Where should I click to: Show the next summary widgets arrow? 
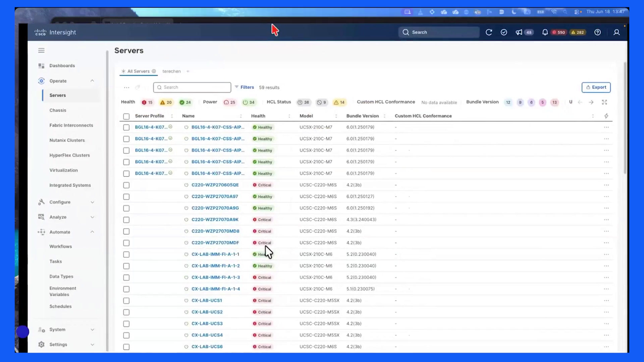(x=591, y=102)
